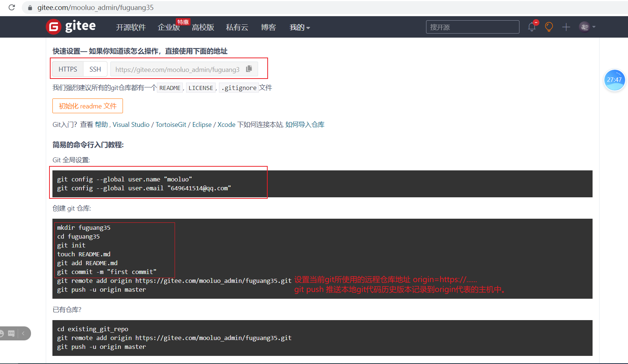The width and height of the screenshot is (628, 364).
Task: Open Visual Studio link
Action: tap(131, 125)
